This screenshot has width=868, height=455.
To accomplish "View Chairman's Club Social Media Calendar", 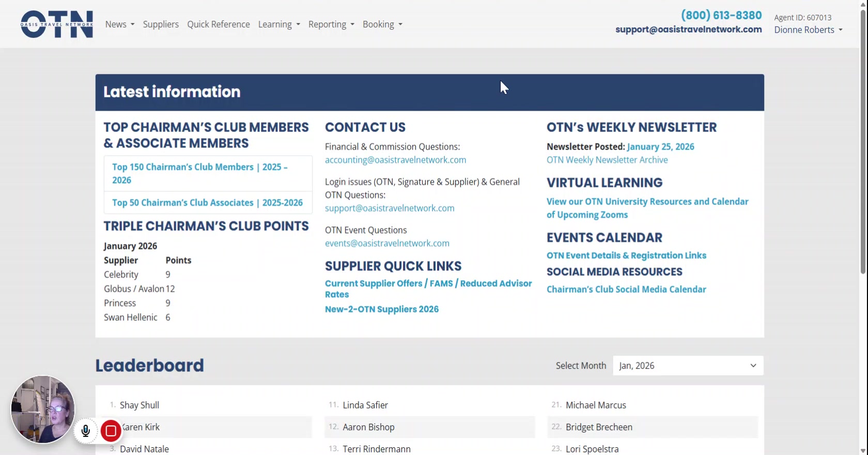I will click(626, 290).
